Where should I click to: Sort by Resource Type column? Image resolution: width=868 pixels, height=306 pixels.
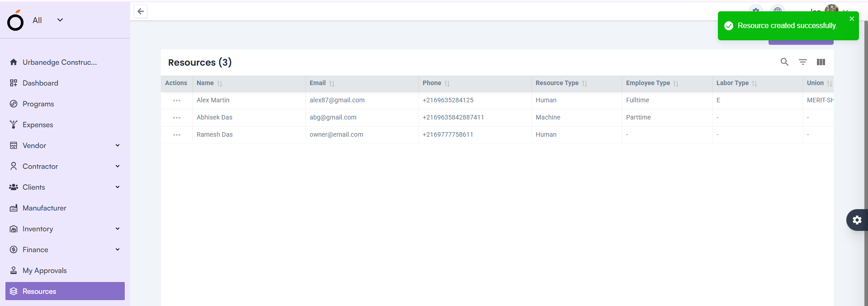coord(585,83)
